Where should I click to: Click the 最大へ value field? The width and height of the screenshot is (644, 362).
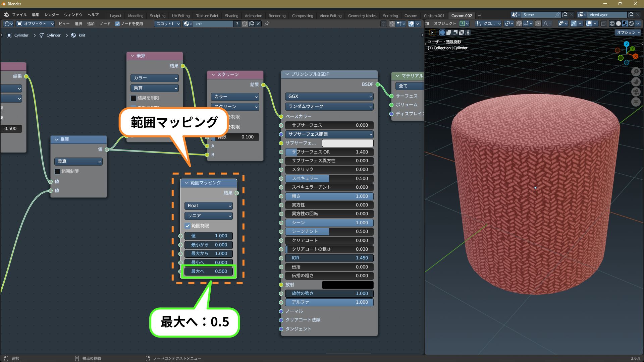pos(208,271)
